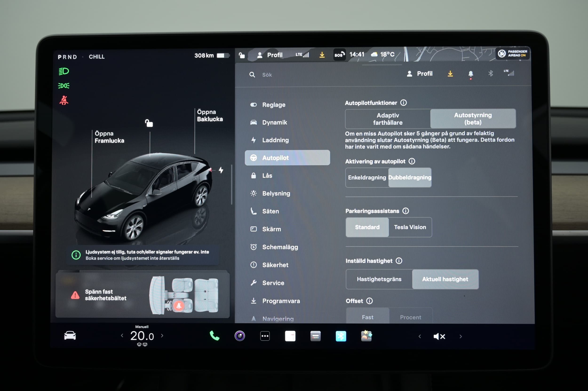588x391 pixels.
Task: Open the Säkerhet settings menu
Action: pos(287,265)
